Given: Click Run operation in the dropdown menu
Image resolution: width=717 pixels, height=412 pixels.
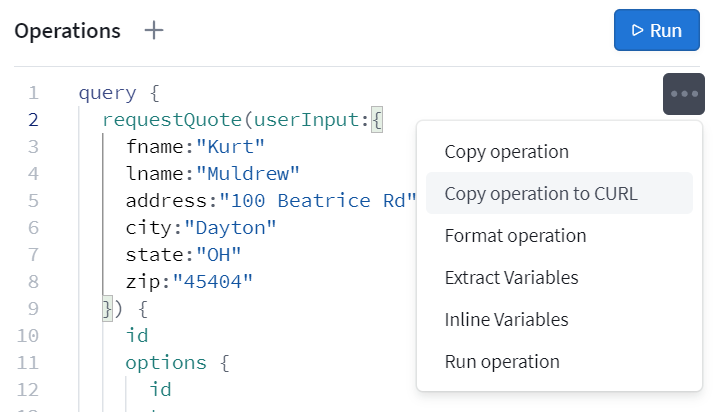Looking at the screenshot, I should pos(502,362).
